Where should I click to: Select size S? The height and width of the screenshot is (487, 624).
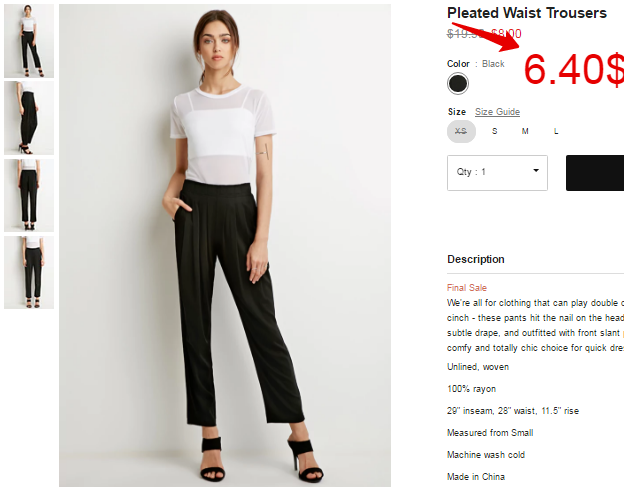click(494, 131)
